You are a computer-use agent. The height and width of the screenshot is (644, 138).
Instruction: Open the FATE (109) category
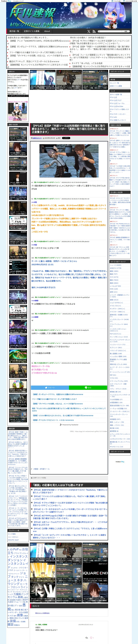pos(113,289)
